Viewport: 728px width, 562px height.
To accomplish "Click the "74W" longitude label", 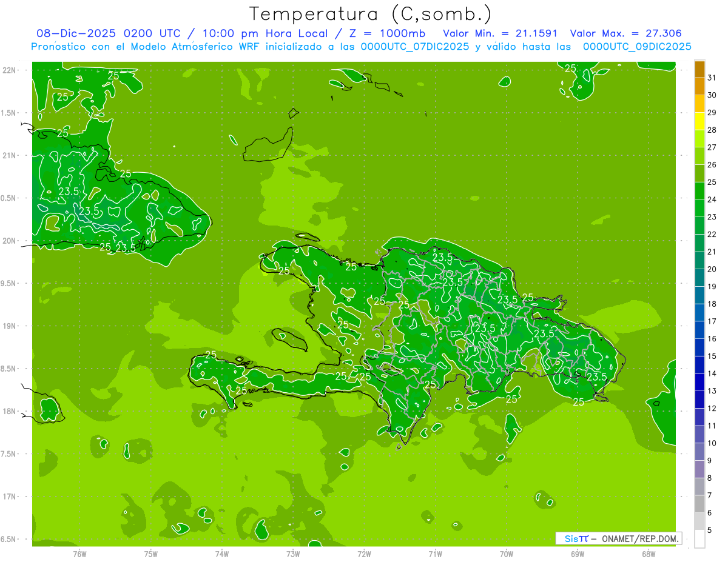I will point(222,554).
